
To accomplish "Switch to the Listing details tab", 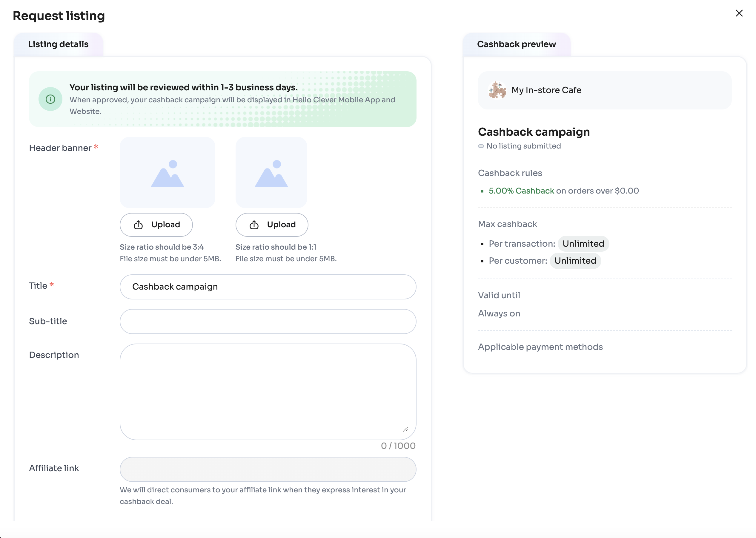I will (x=58, y=44).
